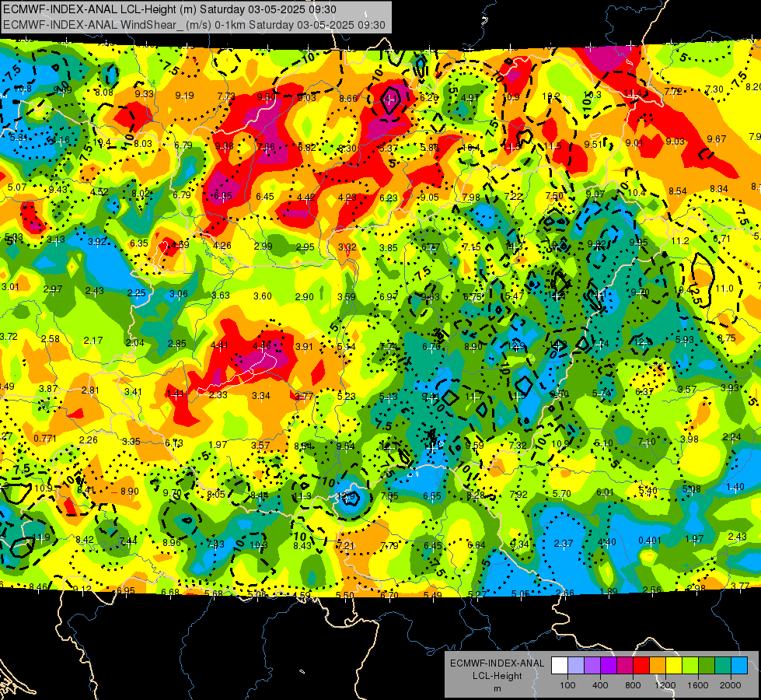Click the wind shear value '2.33'
This screenshot has width=761, height=700.
tap(218, 395)
